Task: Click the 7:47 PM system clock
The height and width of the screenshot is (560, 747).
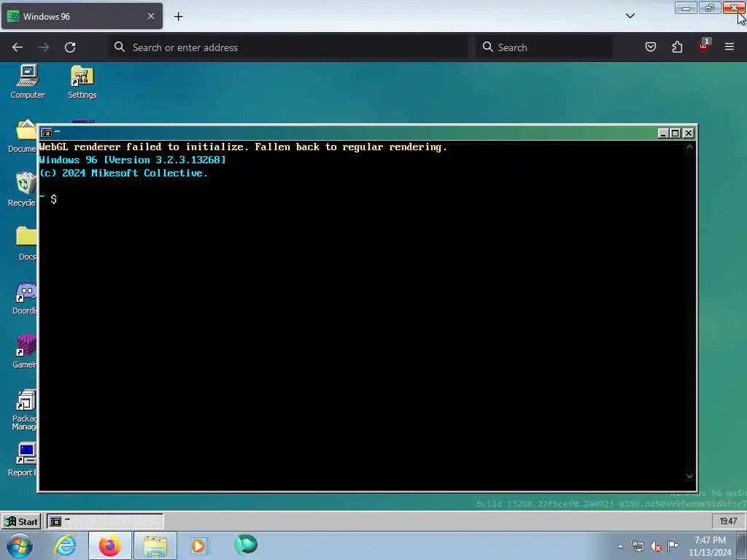Action: pyautogui.click(x=710, y=546)
